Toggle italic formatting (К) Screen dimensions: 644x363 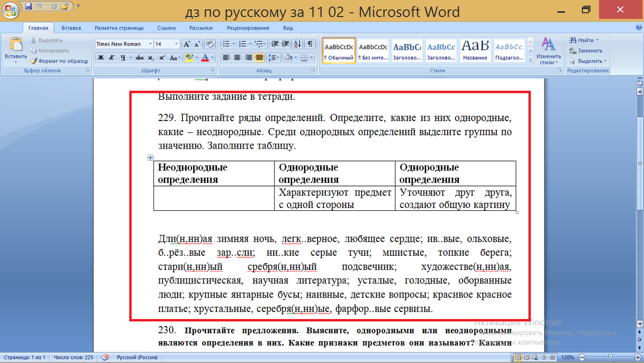pyautogui.click(x=112, y=58)
